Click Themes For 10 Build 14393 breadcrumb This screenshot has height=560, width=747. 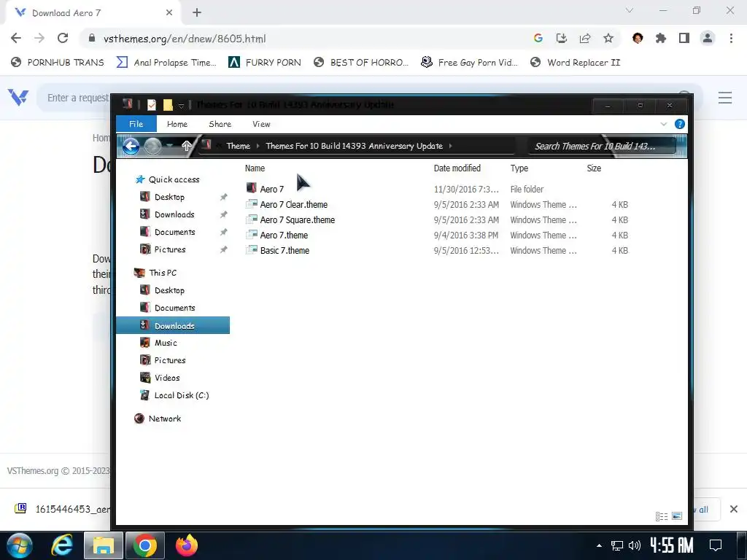click(354, 146)
